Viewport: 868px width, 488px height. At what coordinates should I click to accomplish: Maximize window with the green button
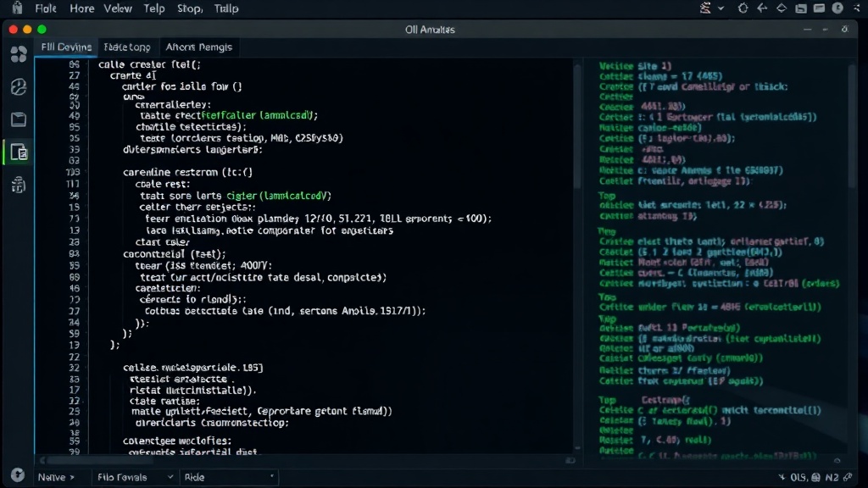(42, 30)
